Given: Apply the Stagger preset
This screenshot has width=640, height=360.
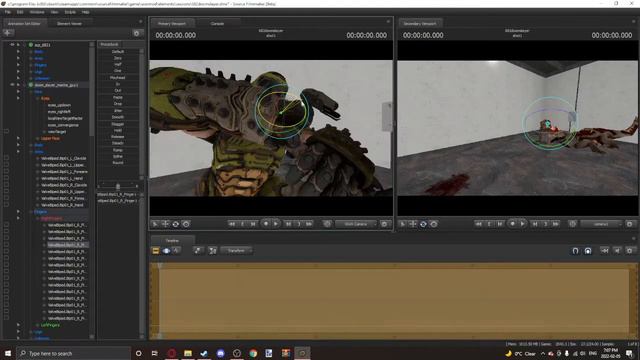Looking at the screenshot, I should (118, 124).
